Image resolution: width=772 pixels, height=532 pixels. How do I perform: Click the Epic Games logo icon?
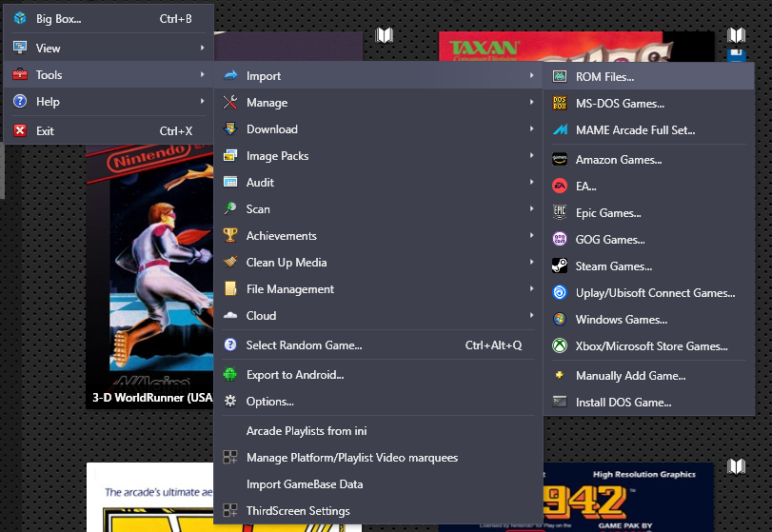click(x=560, y=212)
